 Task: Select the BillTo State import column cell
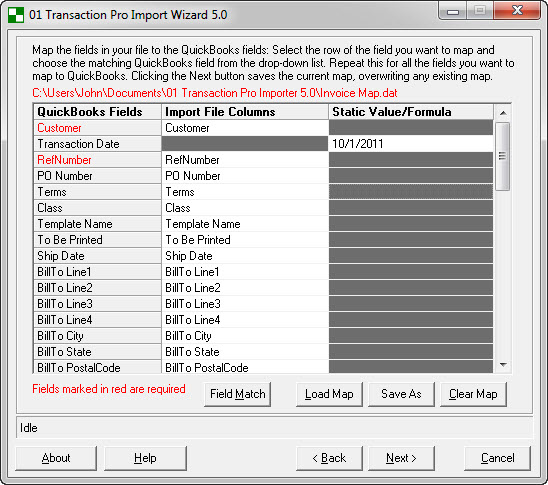click(245, 352)
